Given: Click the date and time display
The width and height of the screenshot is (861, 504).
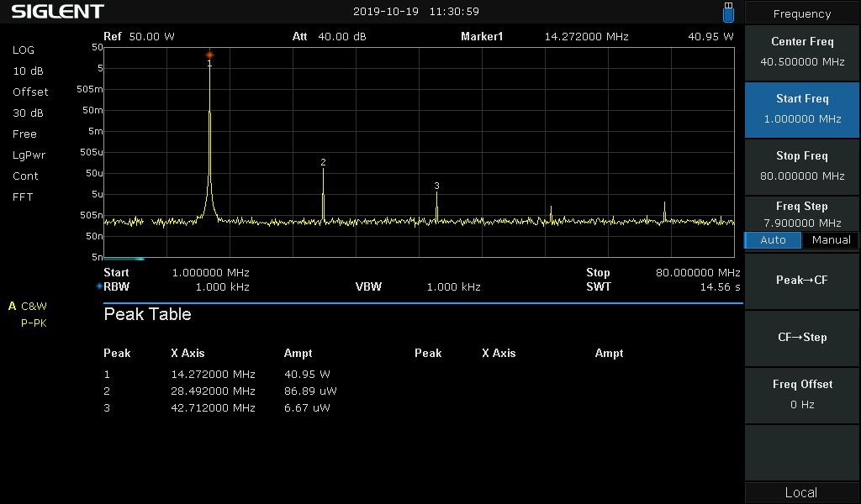Looking at the screenshot, I should click(x=415, y=12).
